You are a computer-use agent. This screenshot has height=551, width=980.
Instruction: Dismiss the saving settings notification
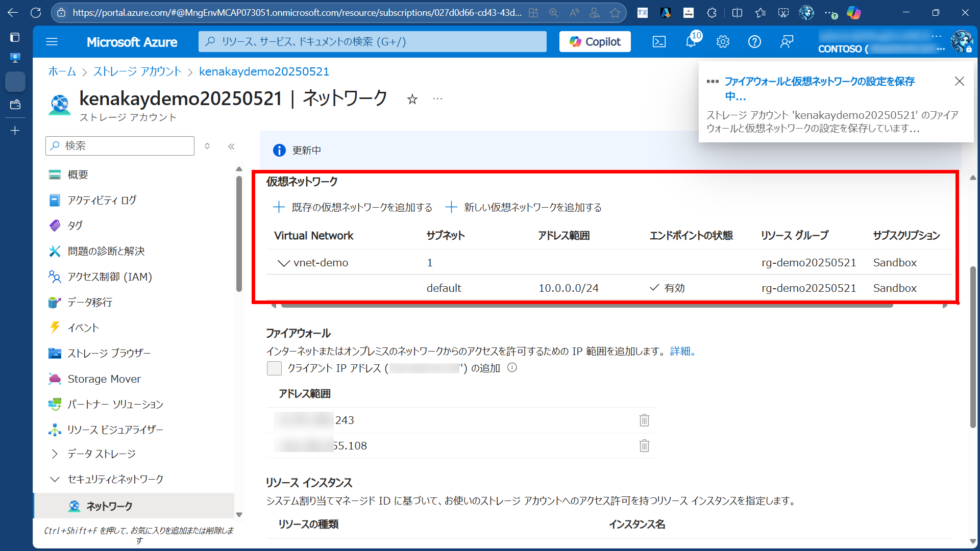pos(959,81)
